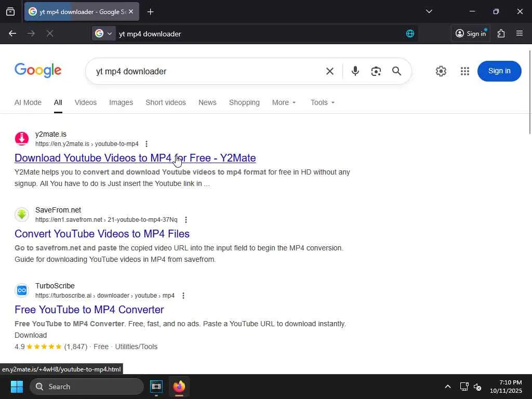Open Download Youtube Videos to MP4 Y2Mate link
The width and height of the screenshot is (532, 399).
(135, 158)
